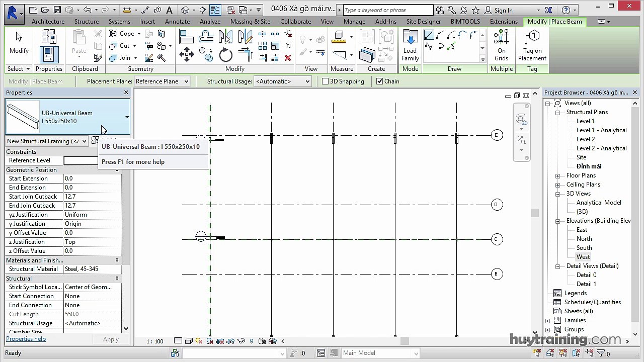644x362 pixels.
Task: Select the Trim/Extend to Corner tool
Action: pos(245,54)
